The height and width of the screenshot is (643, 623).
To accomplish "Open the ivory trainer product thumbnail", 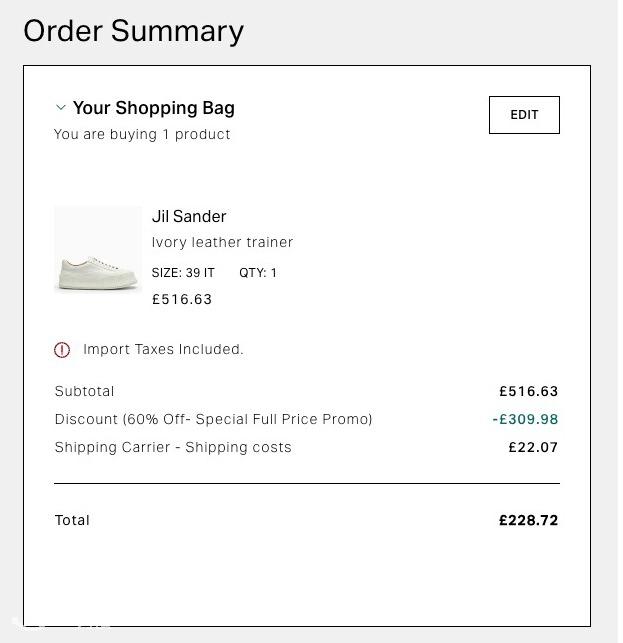I will click(98, 249).
